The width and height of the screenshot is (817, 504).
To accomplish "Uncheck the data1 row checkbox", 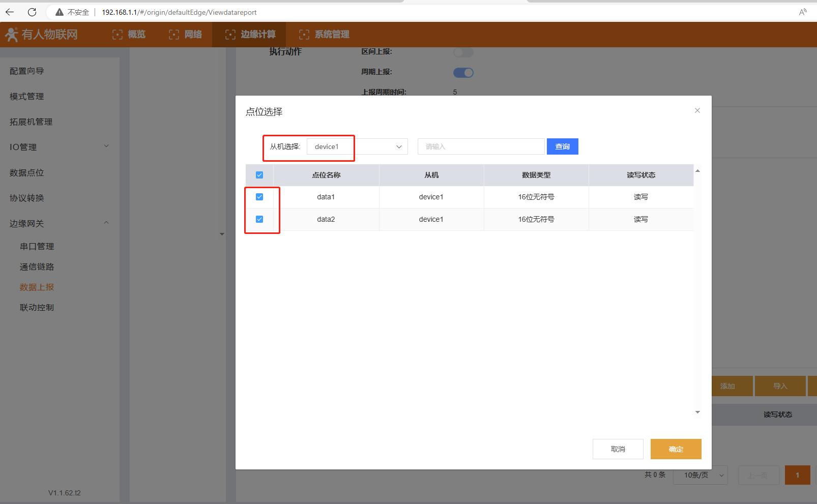I will tap(259, 197).
